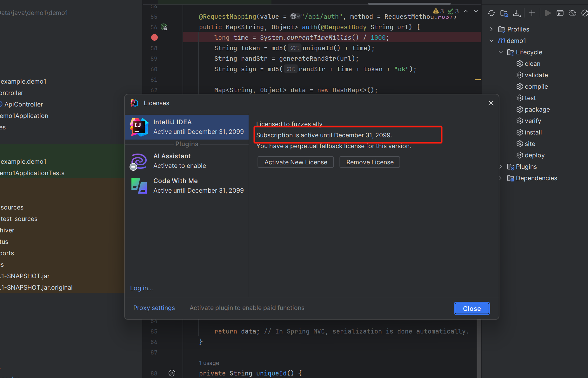Execute Maven goal icon
Viewport: 588px width, 378px height.
[560, 13]
